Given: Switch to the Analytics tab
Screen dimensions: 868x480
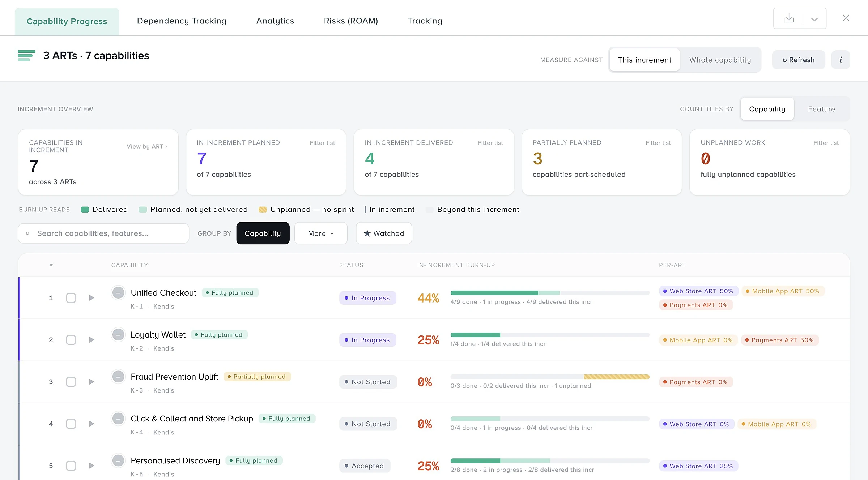Looking at the screenshot, I should pos(275,21).
